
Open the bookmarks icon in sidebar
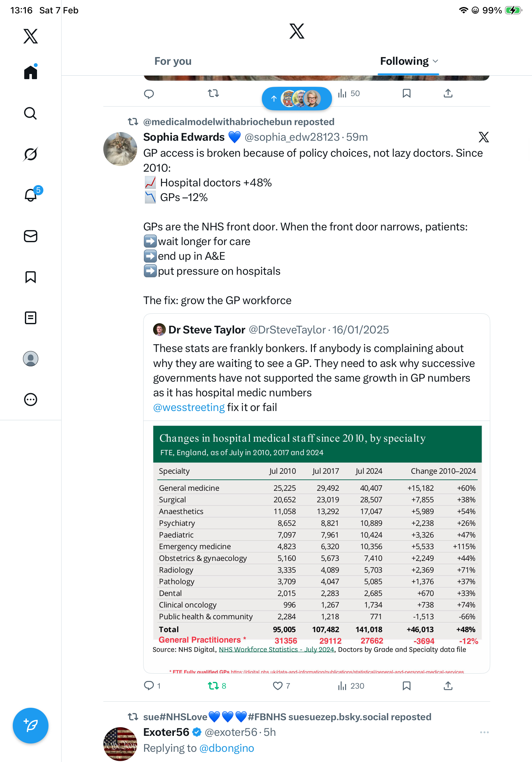(x=31, y=277)
